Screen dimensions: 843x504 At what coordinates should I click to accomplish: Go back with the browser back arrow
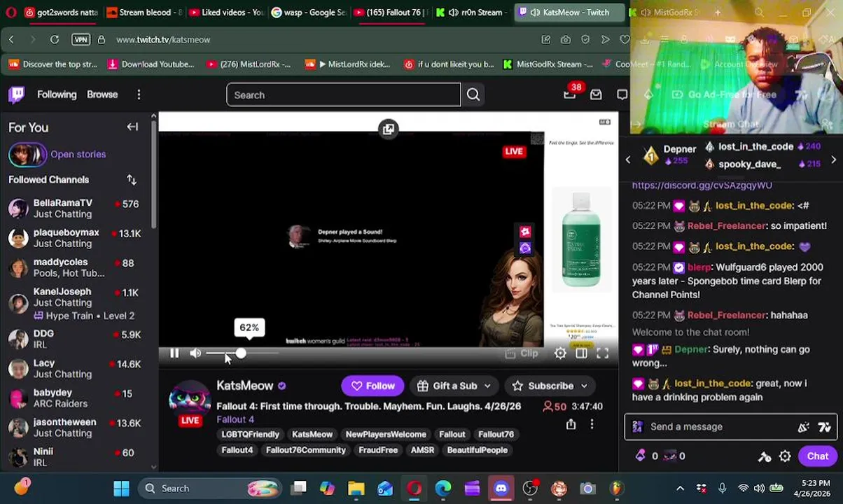point(11,40)
